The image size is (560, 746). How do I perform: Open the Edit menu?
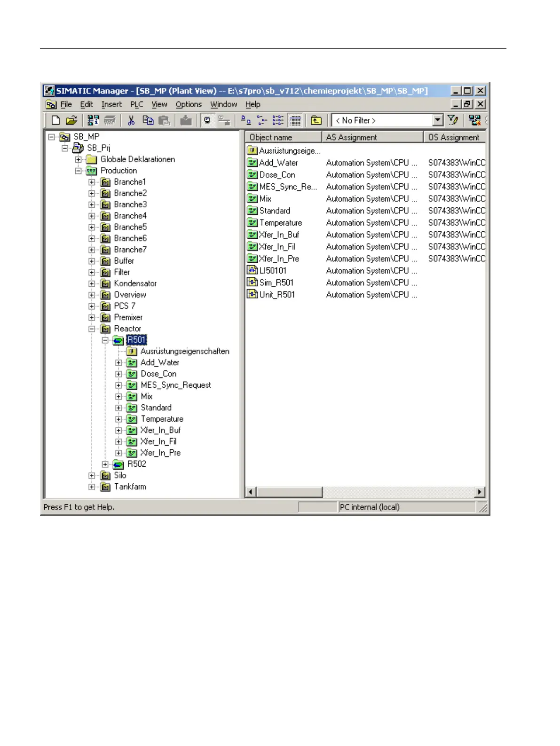click(87, 104)
